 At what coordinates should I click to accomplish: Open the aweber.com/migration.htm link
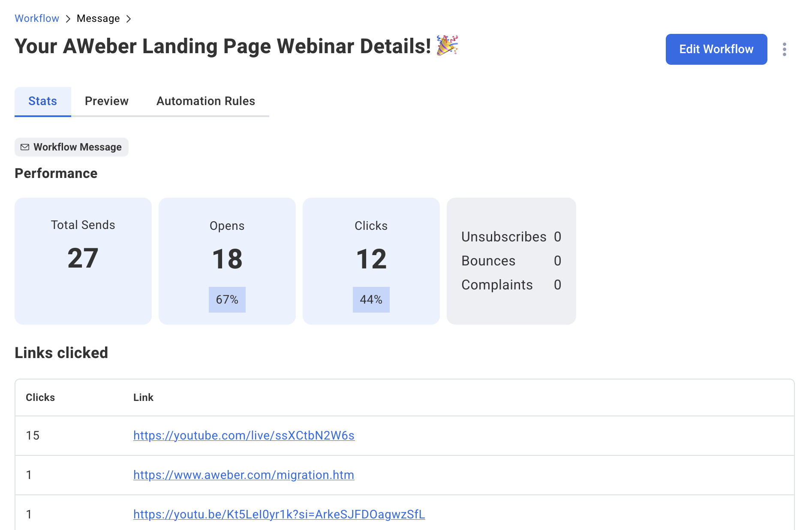pyautogui.click(x=244, y=475)
